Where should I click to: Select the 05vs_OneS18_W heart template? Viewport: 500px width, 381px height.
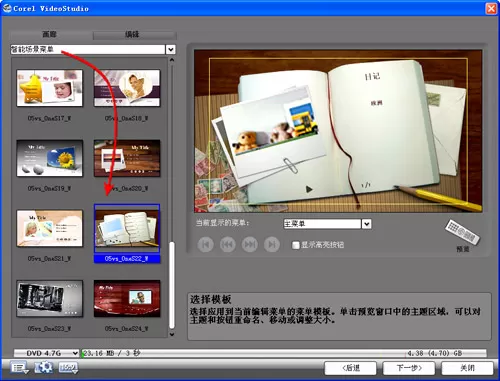[x=127, y=88]
